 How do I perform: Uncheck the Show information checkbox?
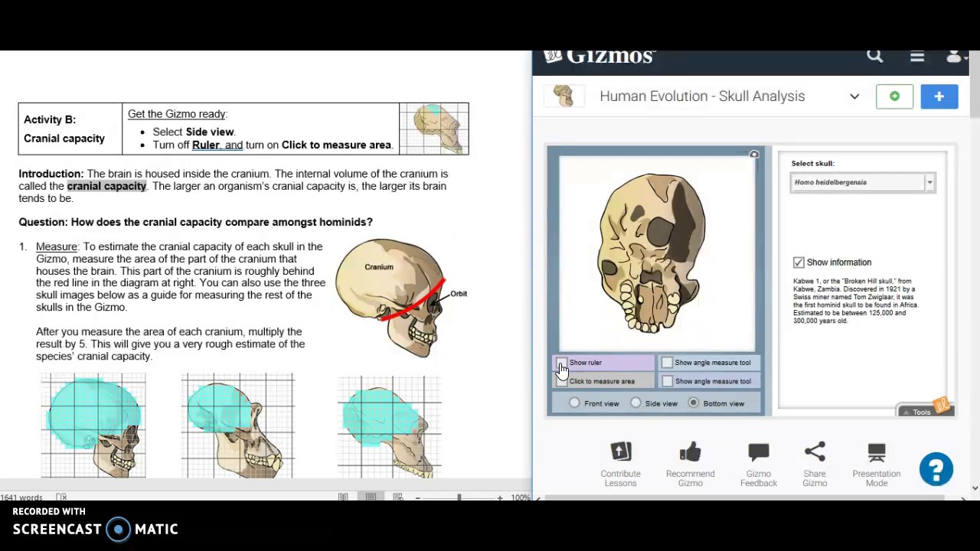(x=799, y=262)
